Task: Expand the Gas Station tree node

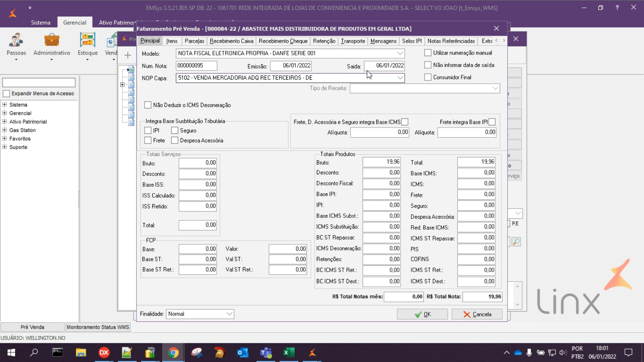Action: 5,130
